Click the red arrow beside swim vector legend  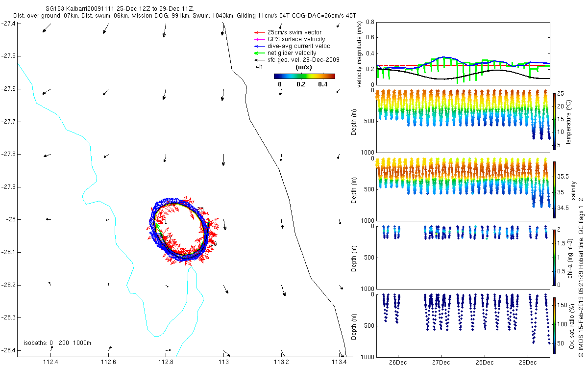click(x=260, y=32)
